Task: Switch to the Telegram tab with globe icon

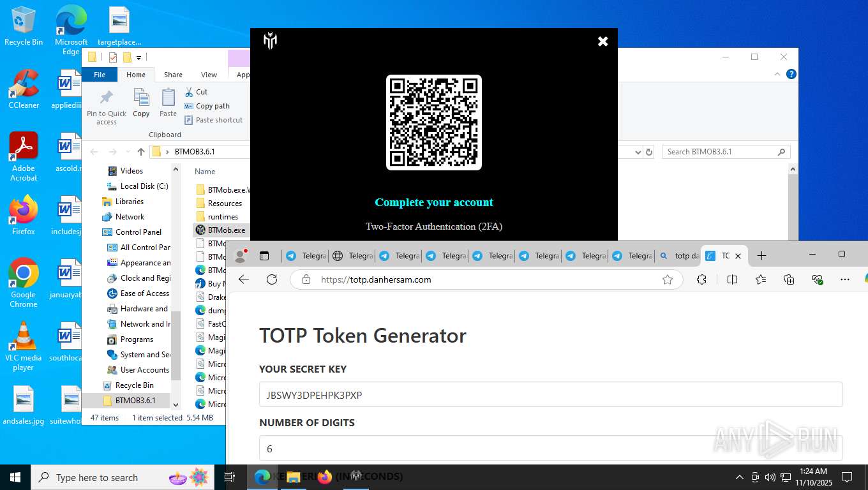Action: point(352,256)
